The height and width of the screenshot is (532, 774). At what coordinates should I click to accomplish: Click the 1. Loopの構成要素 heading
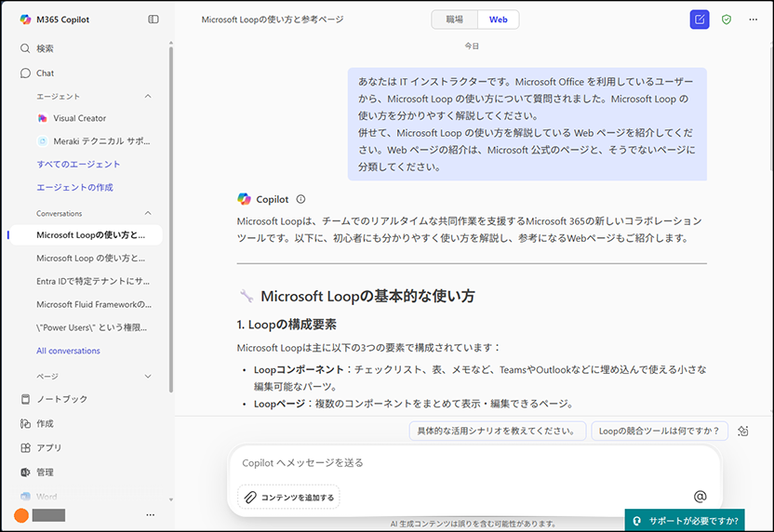[287, 325]
